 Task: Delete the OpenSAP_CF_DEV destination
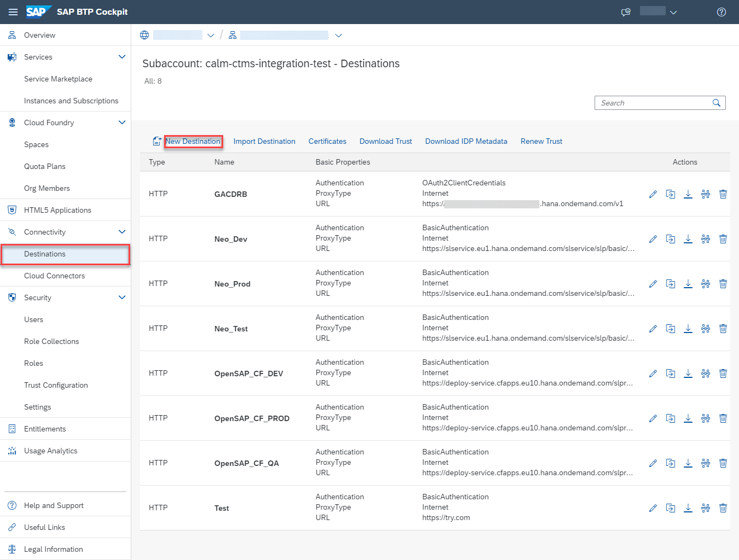click(x=723, y=374)
